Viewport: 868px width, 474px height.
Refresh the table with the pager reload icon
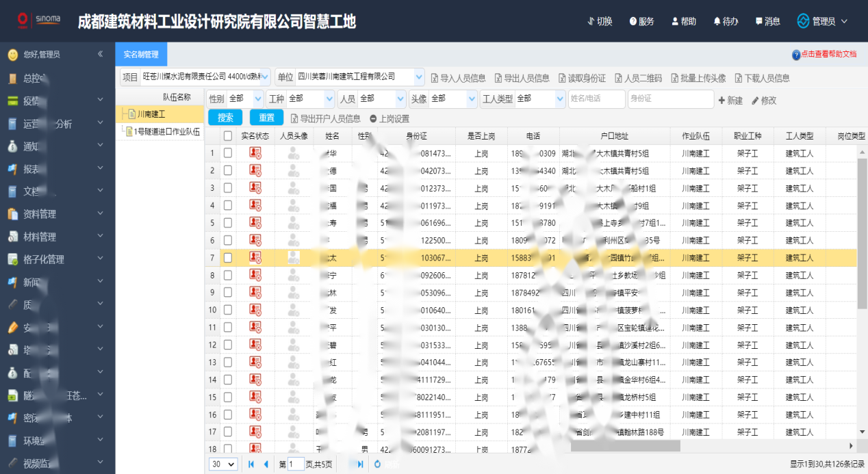click(x=377, y=464)
